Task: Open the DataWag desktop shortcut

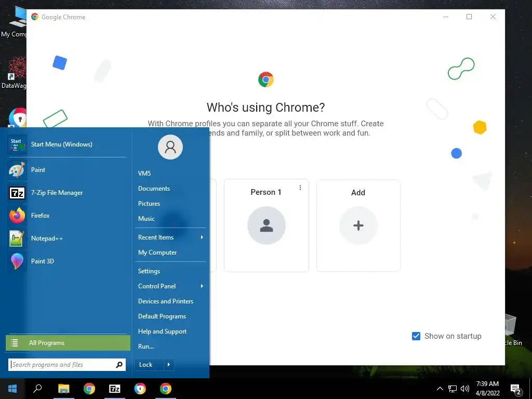Action: click(14, 73)
